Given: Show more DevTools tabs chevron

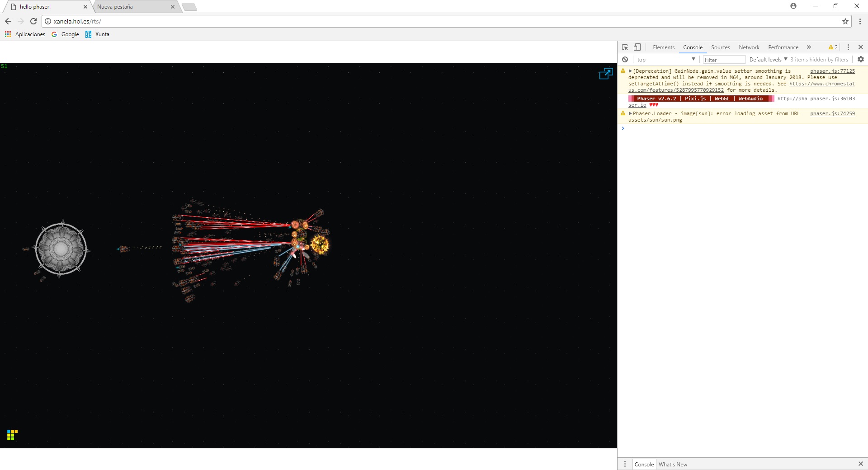Looking at the screenshot, I should pos(809,47).
